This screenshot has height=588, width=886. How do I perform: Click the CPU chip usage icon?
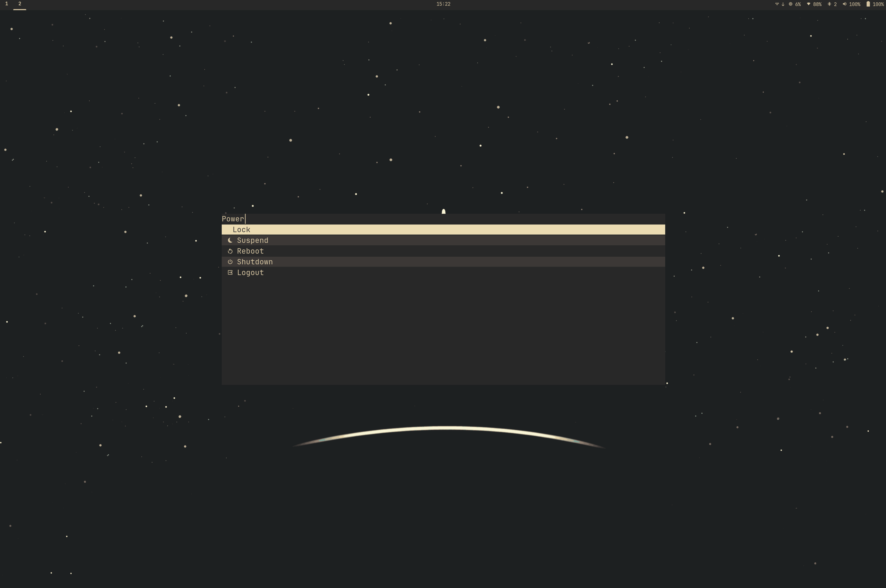[790, 4]
